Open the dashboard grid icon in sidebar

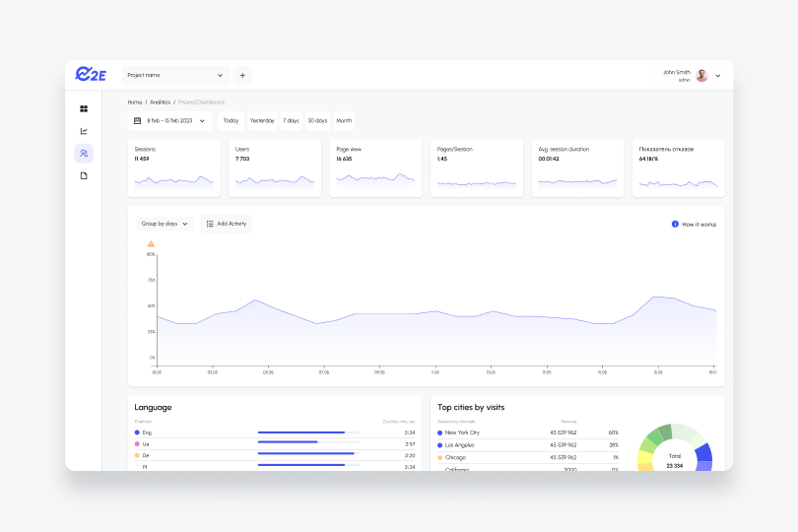coord(84,109)
